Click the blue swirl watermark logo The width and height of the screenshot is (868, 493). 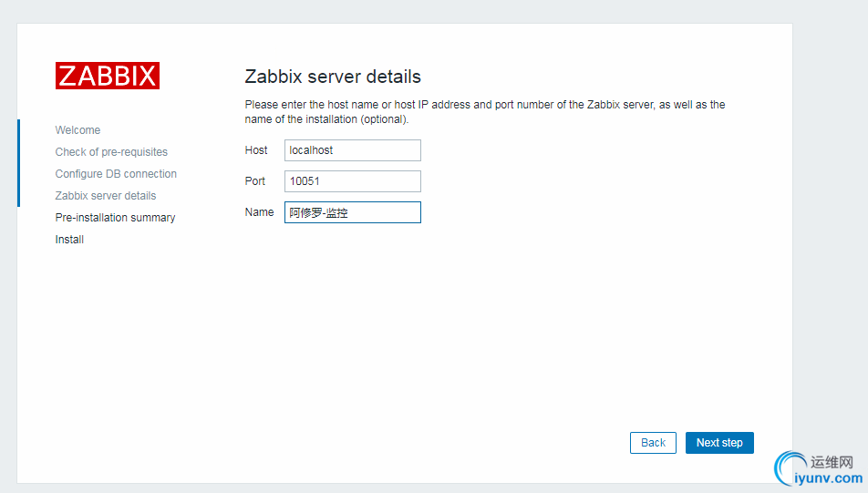[786, 468]
